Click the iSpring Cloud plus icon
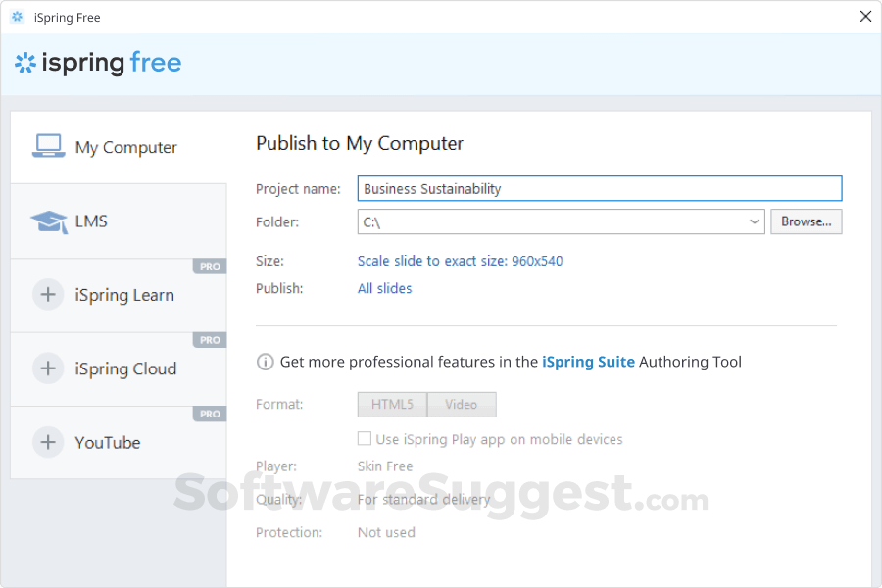This screenshot has height=588, width=882. click(48, 368)
